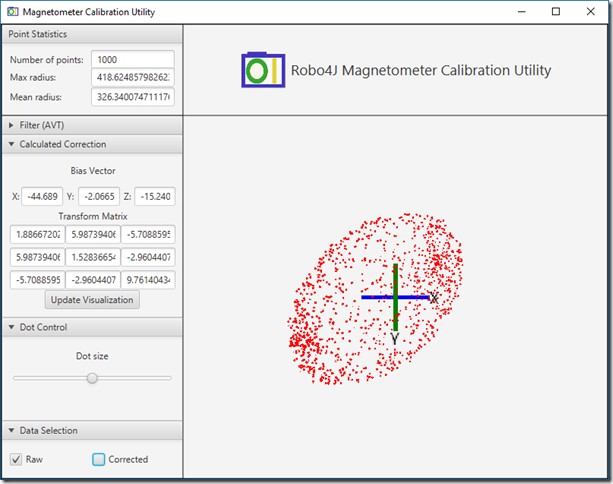This screenshot has height=484, width=613.
Task: Select the Bias Vector Z field
Action: tap(155, 196)
